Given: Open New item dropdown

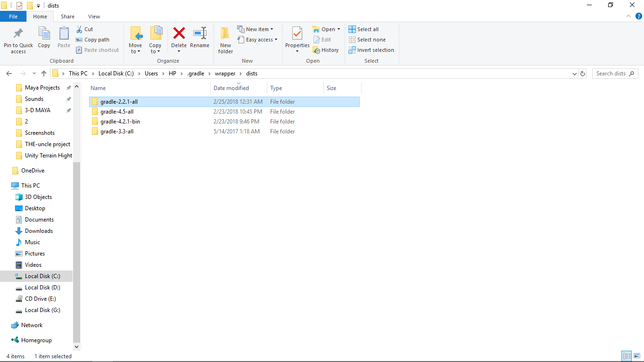Looking at the screenshot, I should coord(255,29).
